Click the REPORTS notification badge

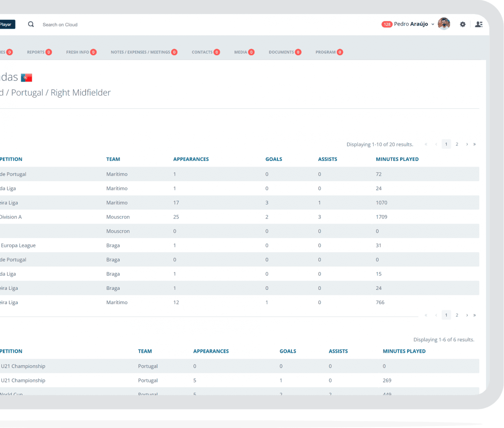pos(49,52)
